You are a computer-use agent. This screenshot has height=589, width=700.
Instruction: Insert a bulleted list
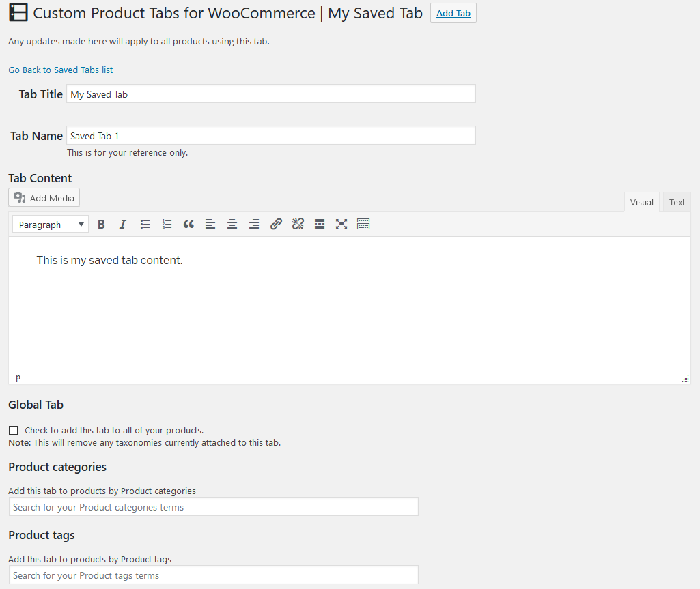tap(145, 224)
